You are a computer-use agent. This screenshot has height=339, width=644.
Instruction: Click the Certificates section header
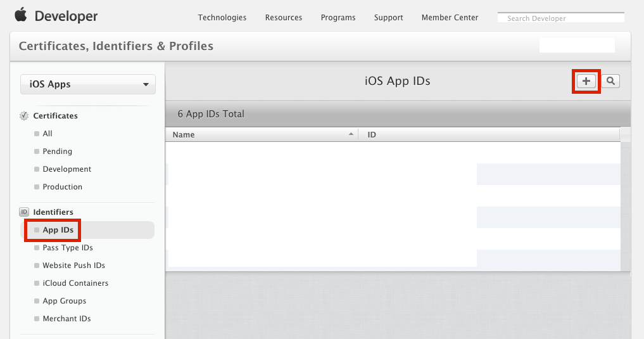pos(56,116)
